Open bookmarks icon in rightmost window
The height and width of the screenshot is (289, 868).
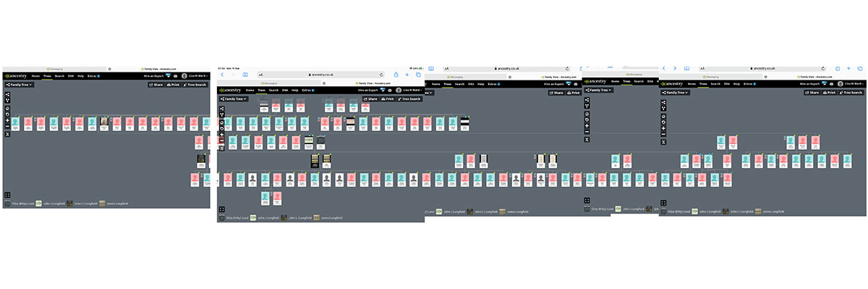(x=686, y=68)
